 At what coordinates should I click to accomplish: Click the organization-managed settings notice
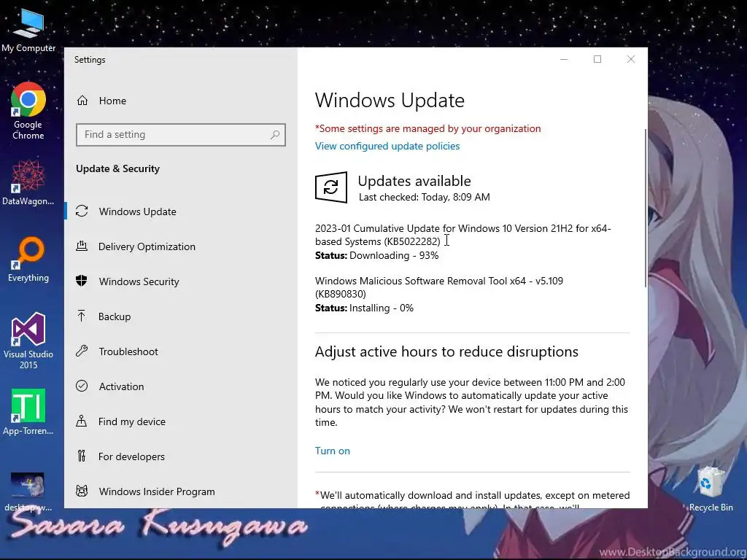click(427, 128)
